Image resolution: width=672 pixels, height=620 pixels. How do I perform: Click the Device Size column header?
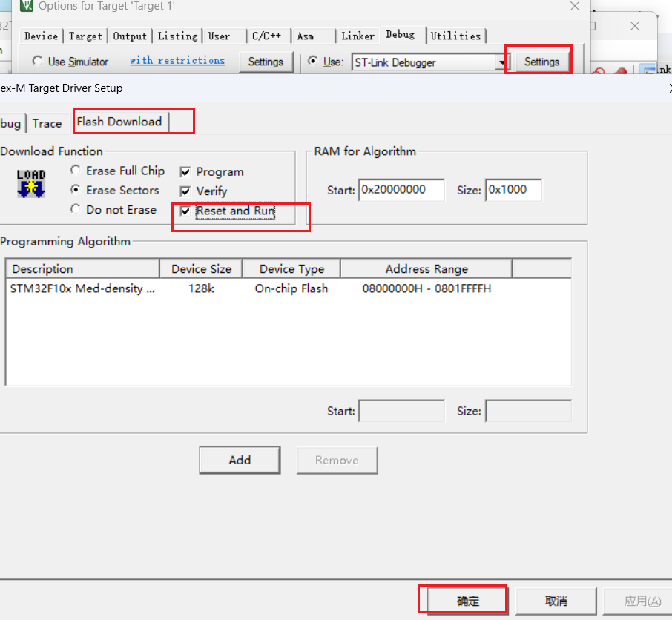click(201, 268)
